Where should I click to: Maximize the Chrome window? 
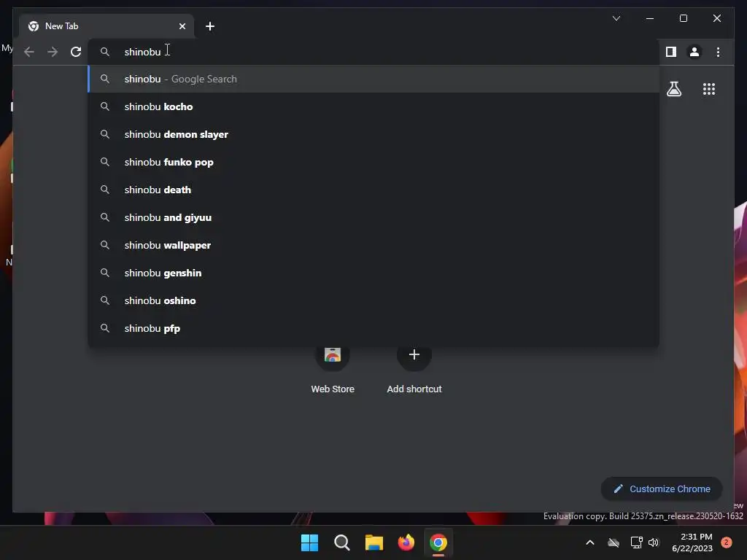pyautogui.click(x=683, y=18)
